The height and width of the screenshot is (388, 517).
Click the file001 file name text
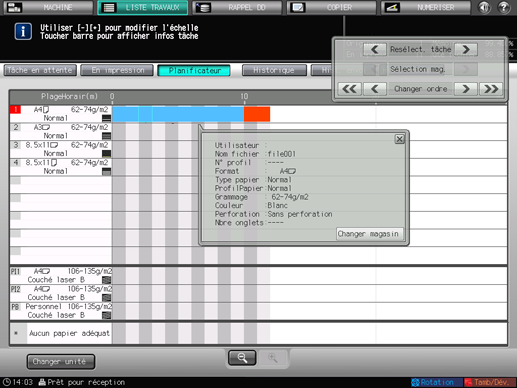pyautogui.click(x=282, y=154)
